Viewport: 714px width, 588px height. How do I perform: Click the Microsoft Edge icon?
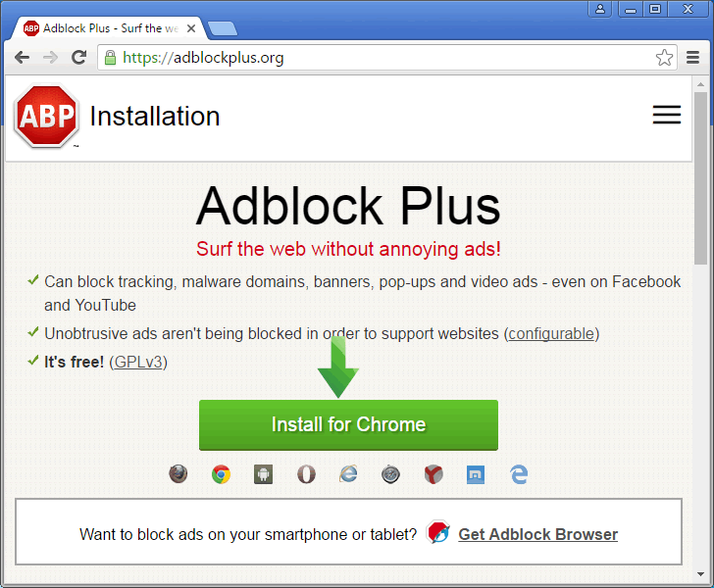pos(519,474)
